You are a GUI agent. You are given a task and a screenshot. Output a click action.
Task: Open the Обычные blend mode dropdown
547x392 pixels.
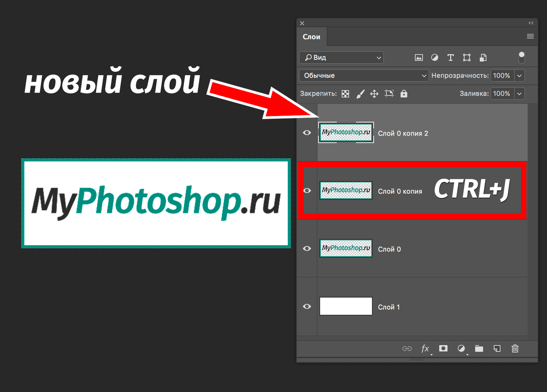364,76
